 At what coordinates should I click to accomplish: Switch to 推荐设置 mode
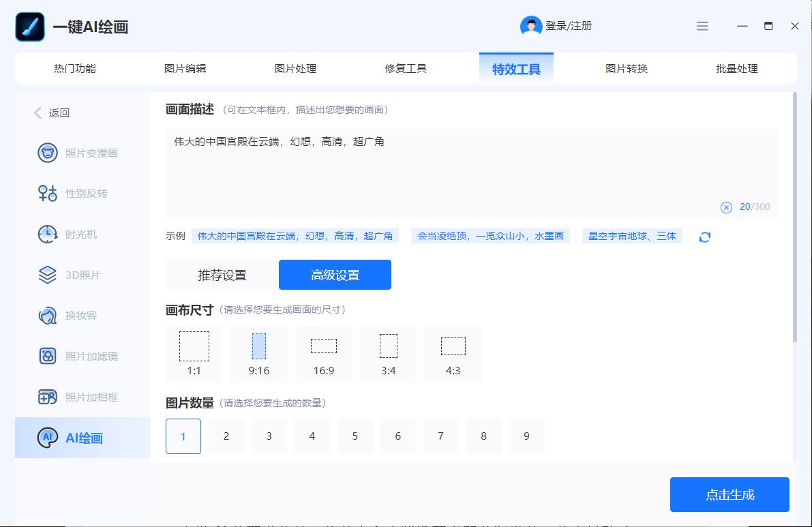[222, 275]
